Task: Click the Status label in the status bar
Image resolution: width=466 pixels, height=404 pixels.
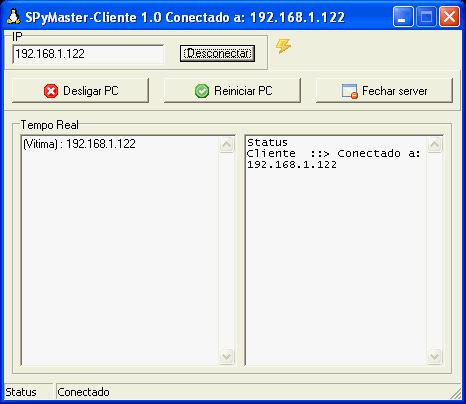Action: 21,392
